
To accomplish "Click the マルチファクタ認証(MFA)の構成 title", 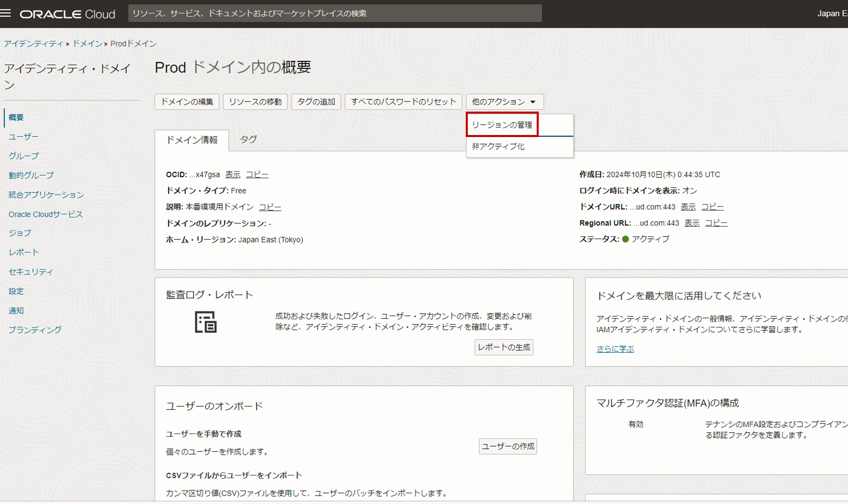I will 668,403.
